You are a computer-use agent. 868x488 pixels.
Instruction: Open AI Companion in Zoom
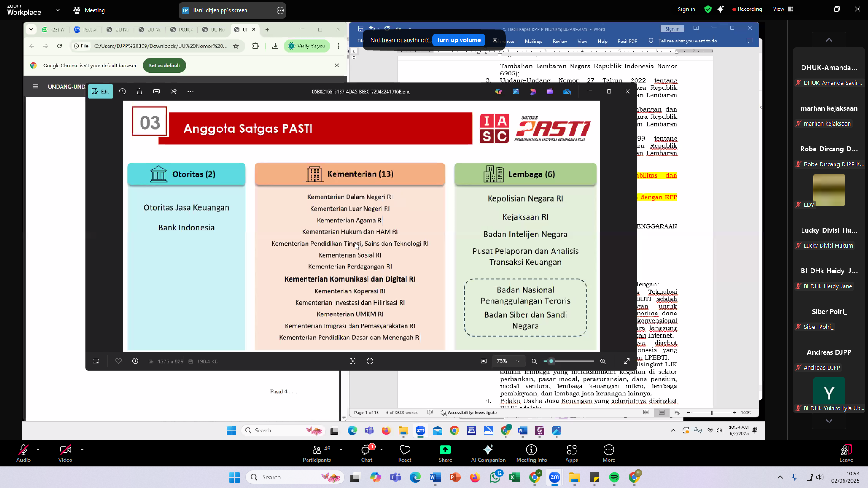pos(488,453)
